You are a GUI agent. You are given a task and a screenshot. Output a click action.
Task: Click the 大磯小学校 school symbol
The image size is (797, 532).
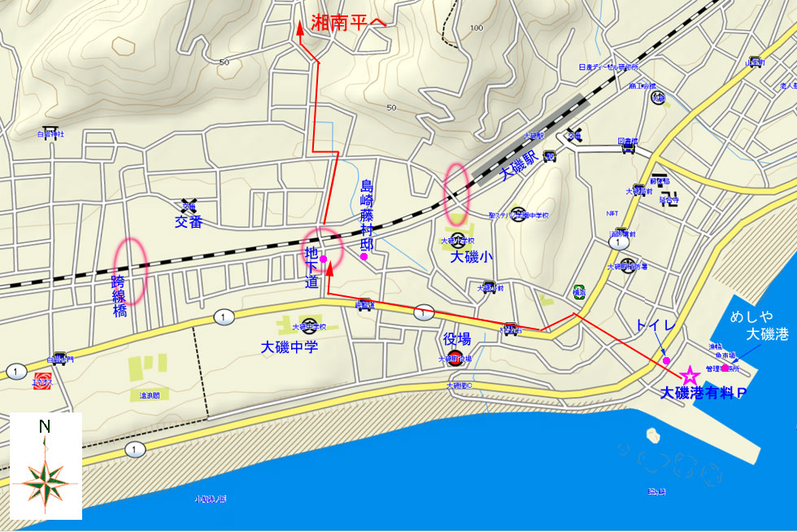click(457, 241)
